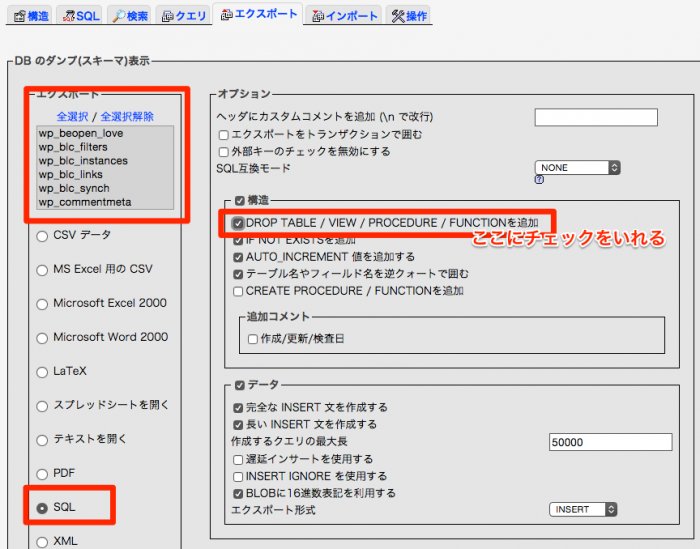The height and width of the screenshot is (549, 700).
Task: Click the インポート tab icon
Action: [x=318, y=16]
